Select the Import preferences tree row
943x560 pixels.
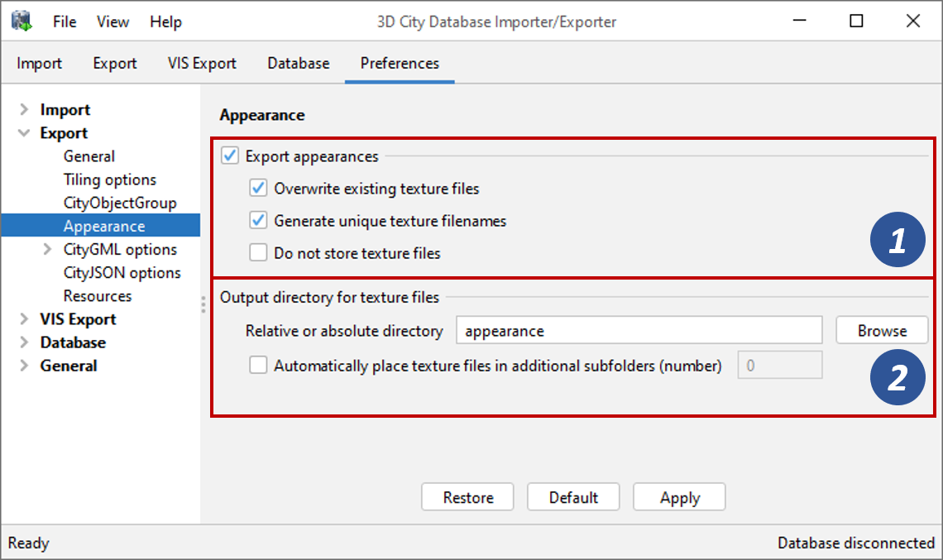[x=65, y=109]
